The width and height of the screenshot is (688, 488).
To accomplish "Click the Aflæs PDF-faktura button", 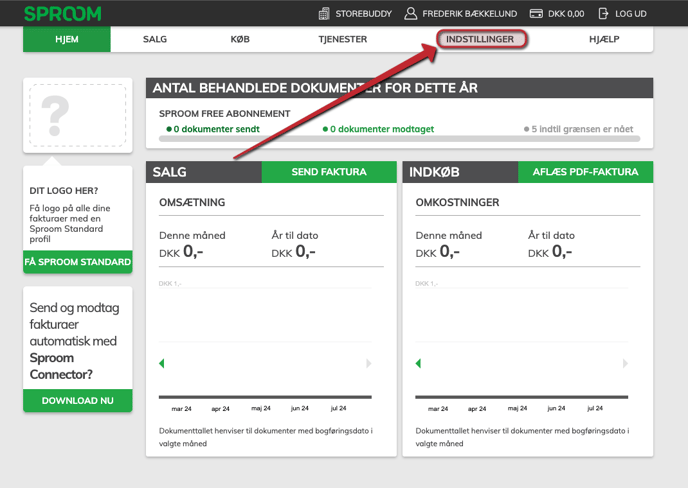I will point(585,172).
